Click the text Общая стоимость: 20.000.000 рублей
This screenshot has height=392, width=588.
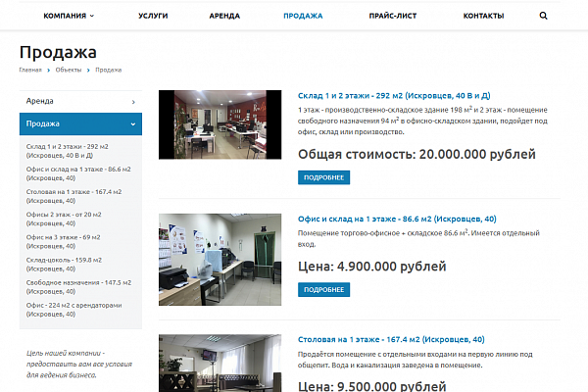point(416,154)
